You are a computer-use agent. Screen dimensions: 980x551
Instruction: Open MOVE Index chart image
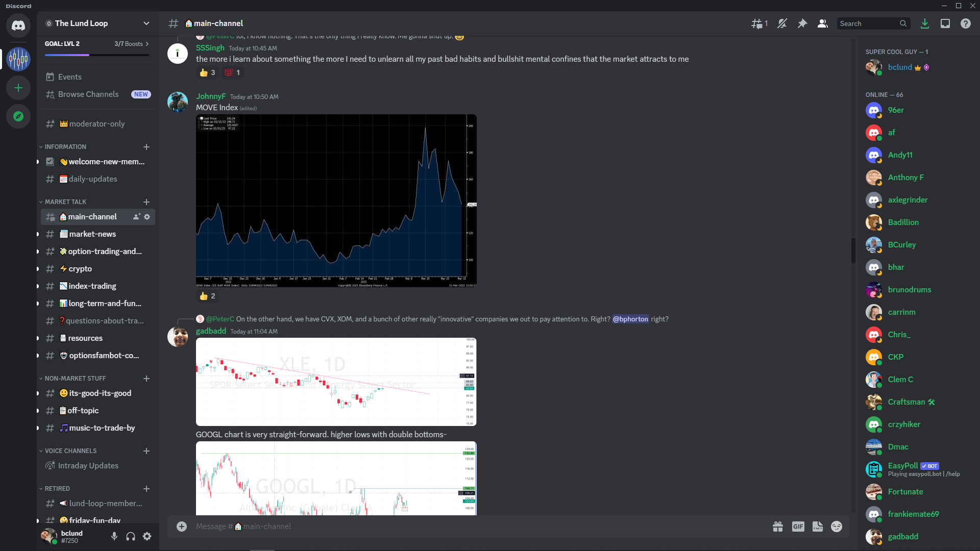pos(336,201)
